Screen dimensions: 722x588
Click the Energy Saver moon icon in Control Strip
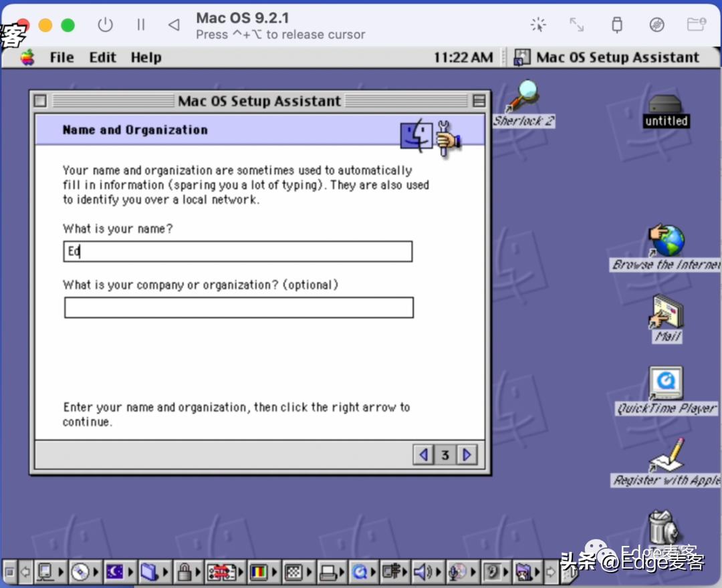tap(116, 572)
